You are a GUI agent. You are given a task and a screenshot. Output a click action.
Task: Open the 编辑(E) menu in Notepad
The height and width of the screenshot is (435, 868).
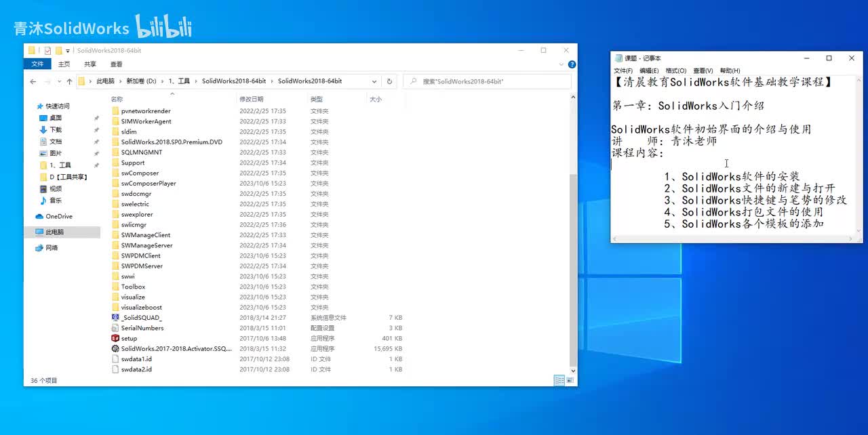(x=649, y=70)
